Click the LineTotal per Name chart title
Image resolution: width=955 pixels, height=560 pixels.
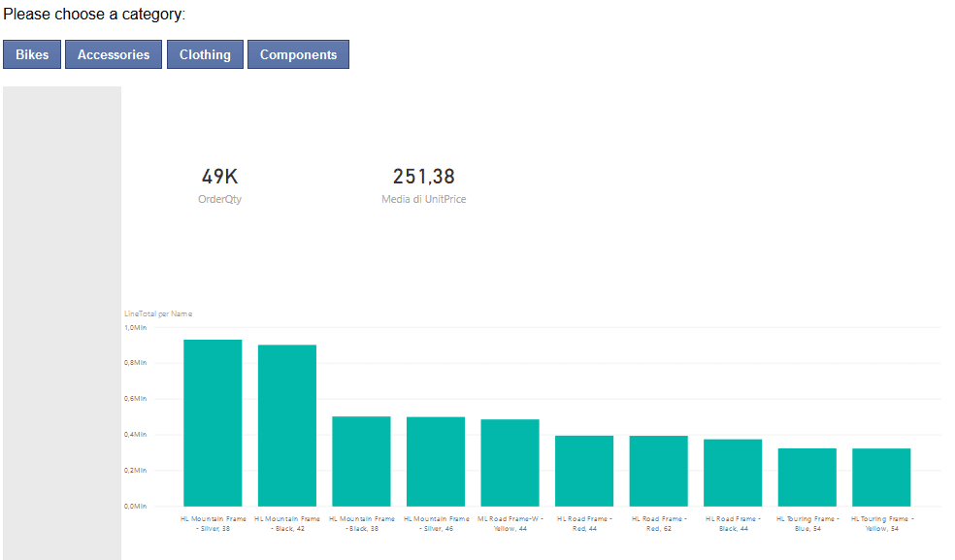pyautogui.click(x=161, y=313)
